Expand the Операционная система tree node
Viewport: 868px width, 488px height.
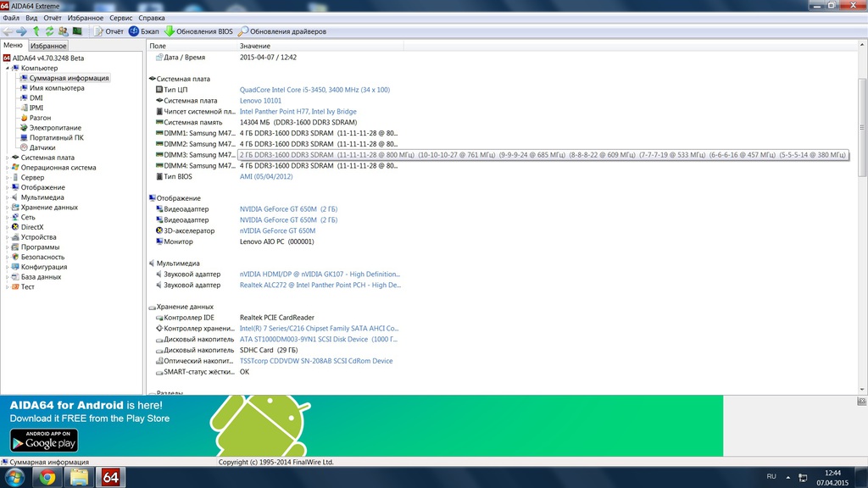[x=7, y=168]
